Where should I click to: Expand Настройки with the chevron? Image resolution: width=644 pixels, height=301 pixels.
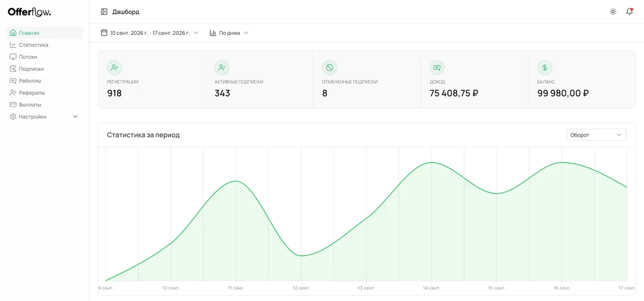[x=75, y=117]
